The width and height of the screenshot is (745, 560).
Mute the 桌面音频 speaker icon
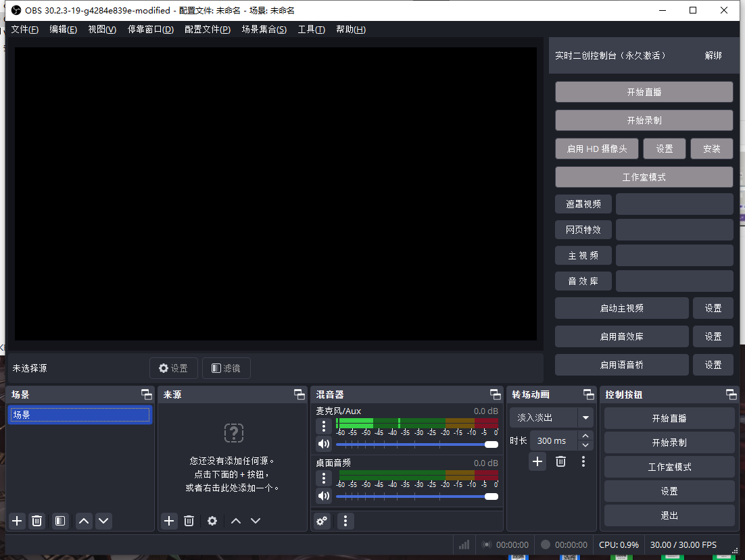[x=325, y=496]
